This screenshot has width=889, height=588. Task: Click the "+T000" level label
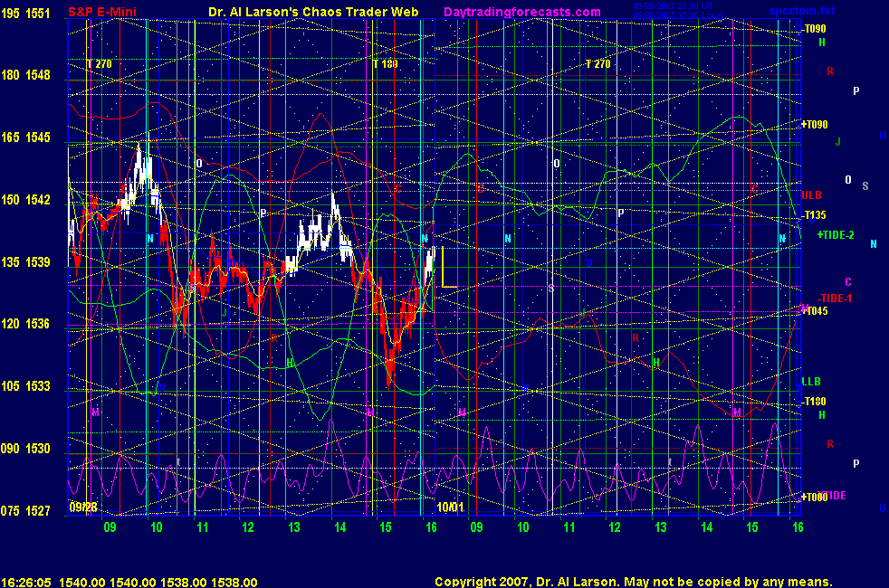814,498
